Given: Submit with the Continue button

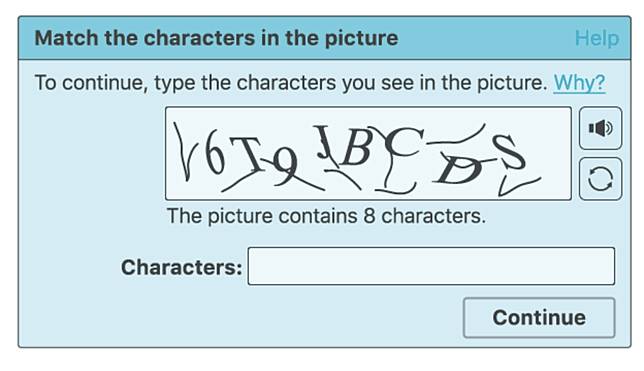Looking at the screenshot, I should click(x=539, y=318).
